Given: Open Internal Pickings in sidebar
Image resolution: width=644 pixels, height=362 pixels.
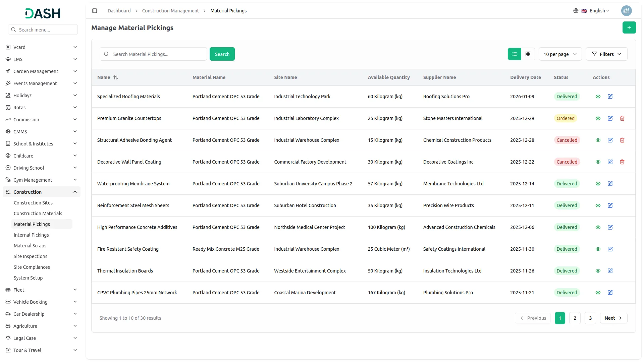Looking at the screenshot, I should click(31, 235).
